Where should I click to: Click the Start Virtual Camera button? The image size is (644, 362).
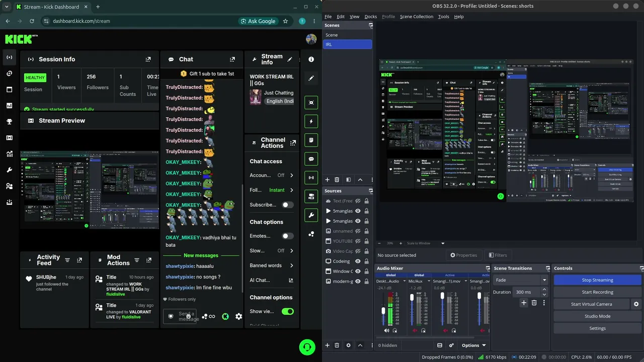[x=592, y=304]
